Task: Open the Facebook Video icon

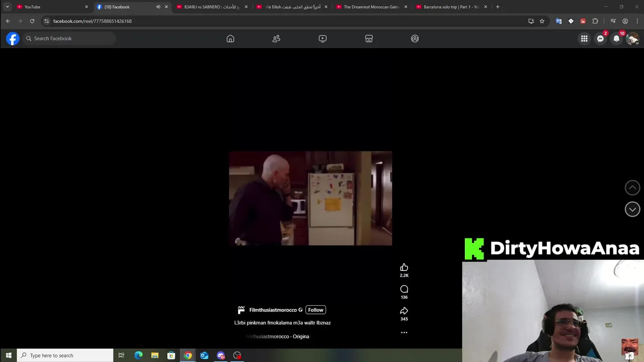Action: 323,39
